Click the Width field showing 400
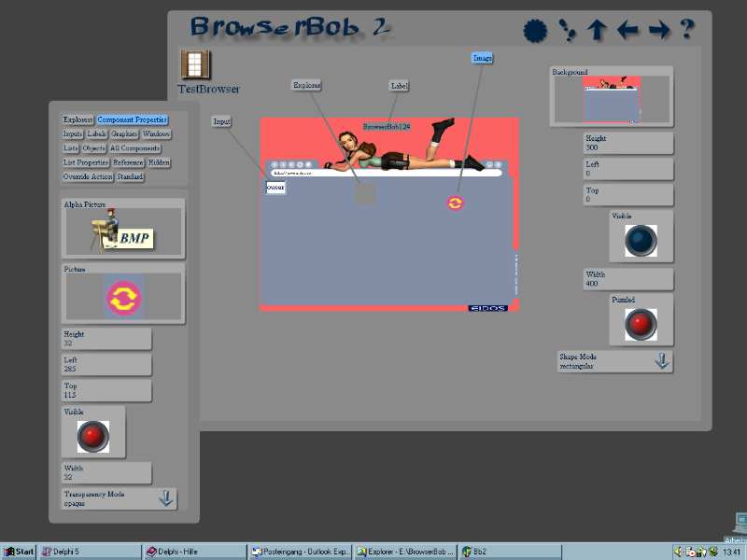Screen dimensions: 747x560 [x=627, y=279]
